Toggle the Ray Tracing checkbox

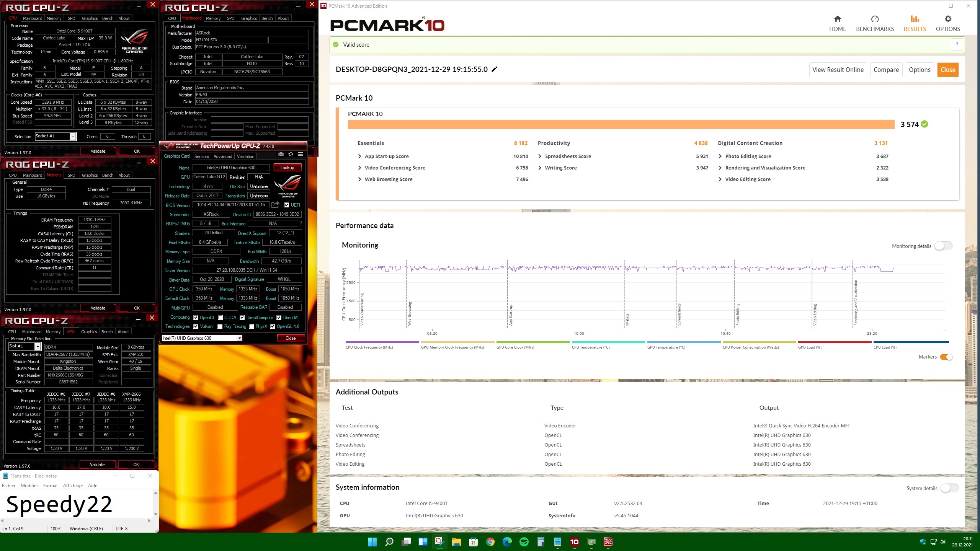pyautogui.click(x=220, y=326)
